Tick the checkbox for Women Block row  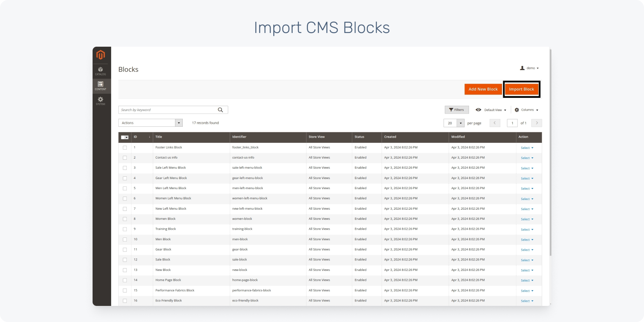point(125,219)
